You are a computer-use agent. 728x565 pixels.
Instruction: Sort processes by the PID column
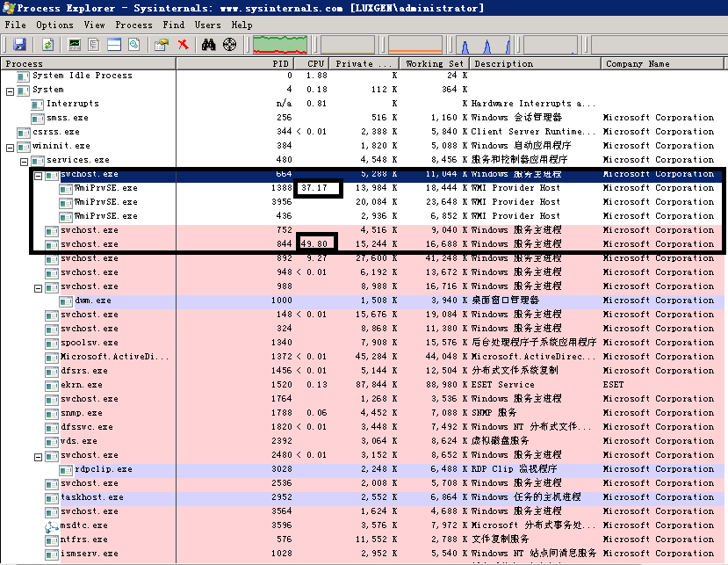tap(279, 62)
